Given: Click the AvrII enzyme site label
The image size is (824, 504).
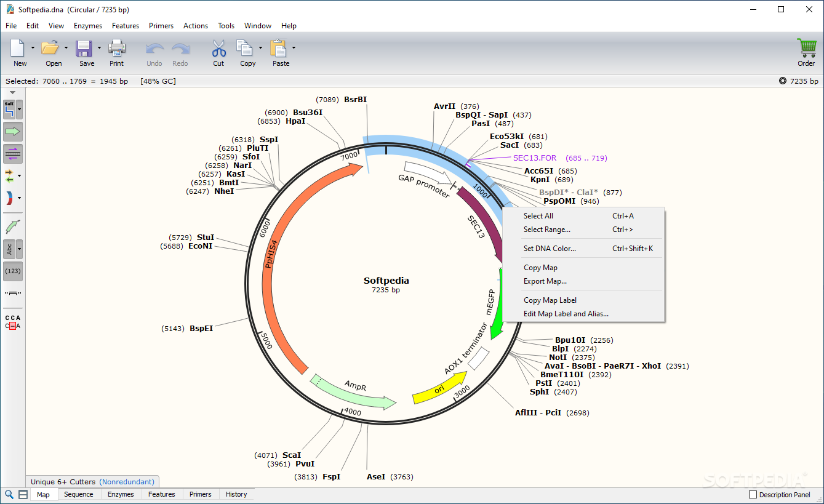Looking at the screenshot, I should tap(444, 106).
